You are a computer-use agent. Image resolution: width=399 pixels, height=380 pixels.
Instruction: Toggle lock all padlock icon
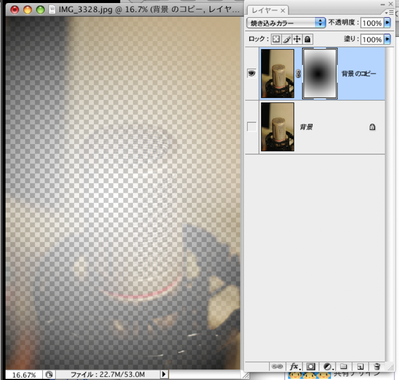coord(307,39)
